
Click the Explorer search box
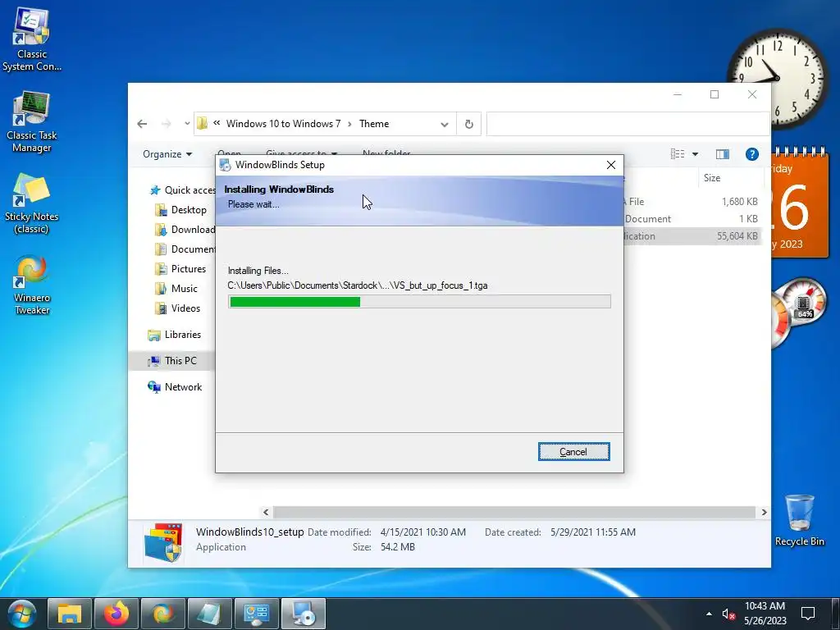628,124
